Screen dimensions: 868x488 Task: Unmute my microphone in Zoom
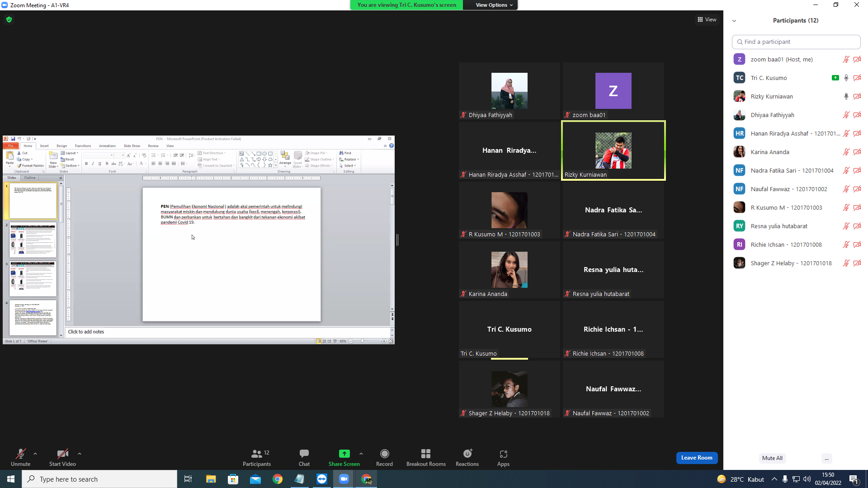pos(20,457)
